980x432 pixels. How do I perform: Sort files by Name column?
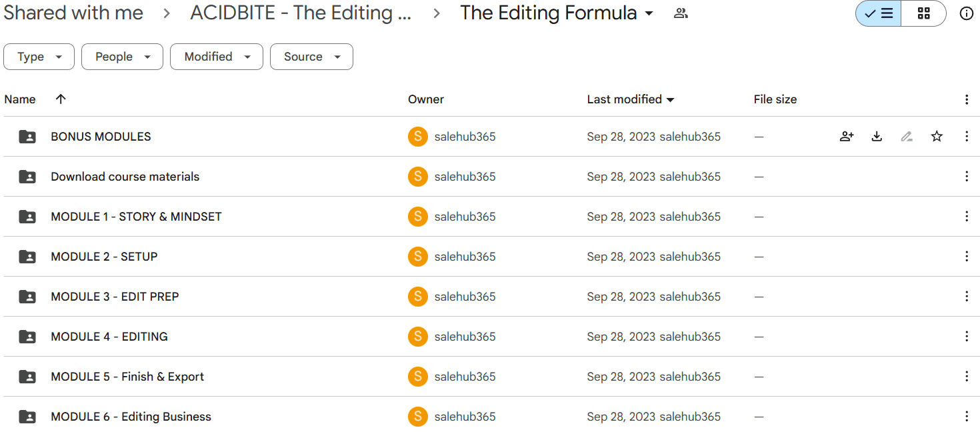20,99
